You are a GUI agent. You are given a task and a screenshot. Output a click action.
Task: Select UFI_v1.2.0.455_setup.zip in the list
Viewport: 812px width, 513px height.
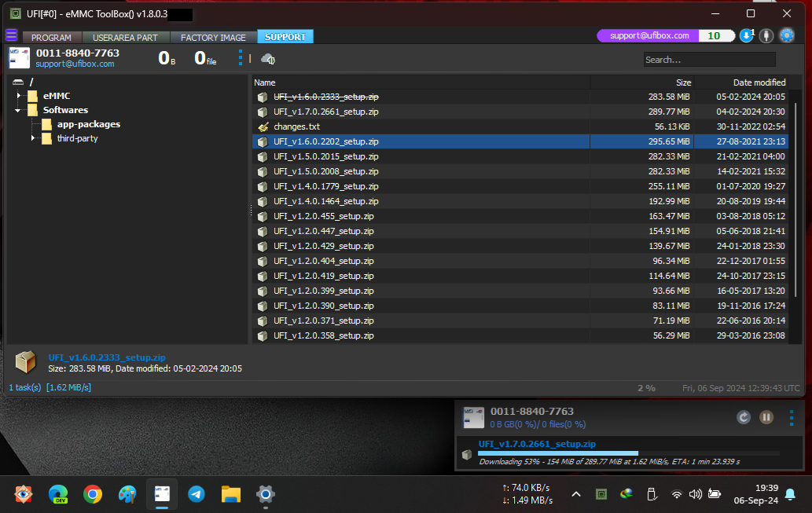pos(324,216)
